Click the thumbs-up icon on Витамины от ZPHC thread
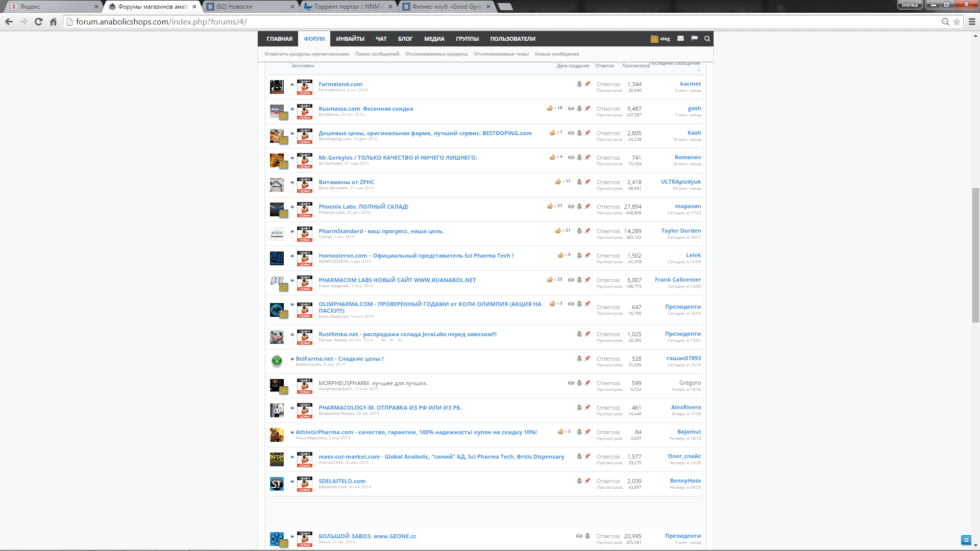 click(x=558, y=182)
